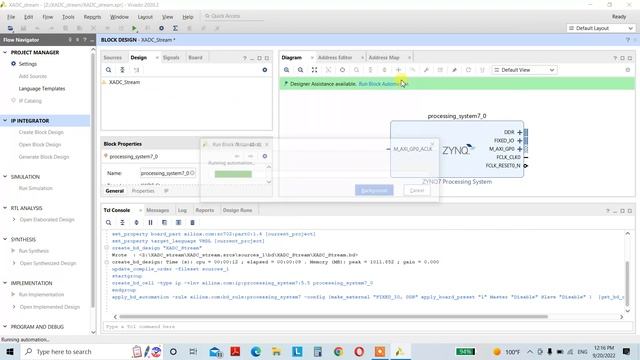This screenshot has height=360, width=640.
Task: Expand Open Elaborated Design item
Action: click(x=14, y=220)
